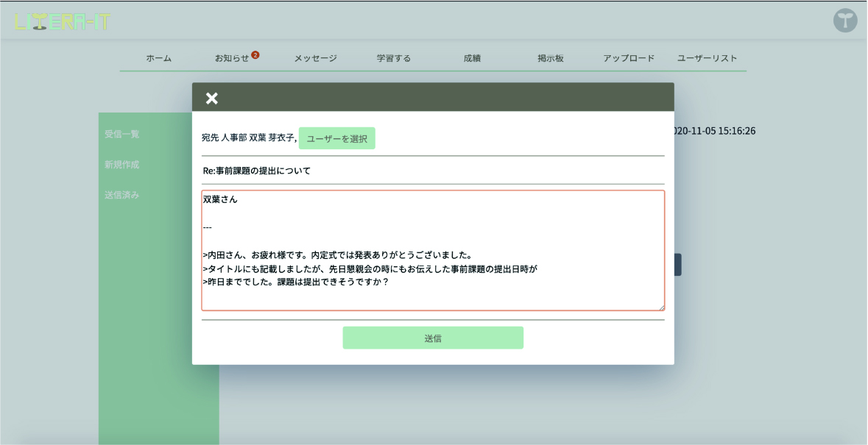
Task: View the 成績 tab
Action: click(x=472, y=58)
